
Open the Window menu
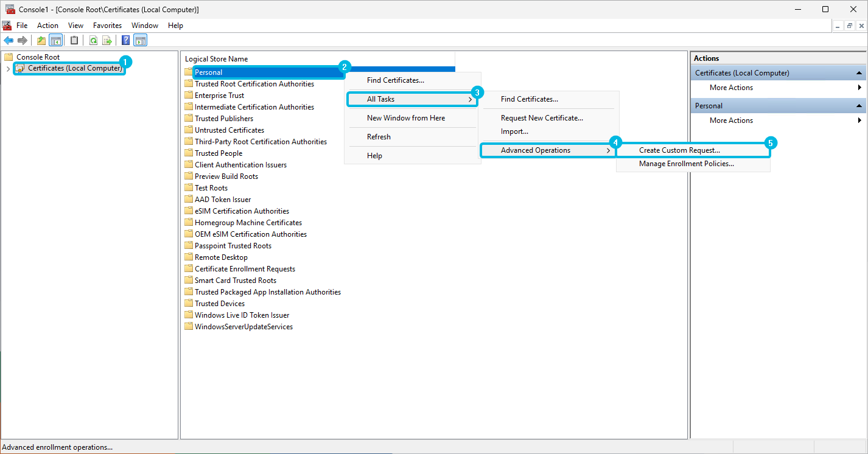point(145,26)
